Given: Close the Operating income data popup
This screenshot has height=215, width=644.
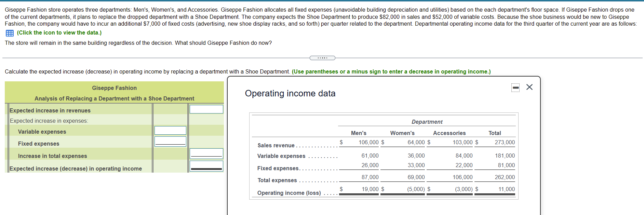Looking at the screenshot, I should coord(529,87).
